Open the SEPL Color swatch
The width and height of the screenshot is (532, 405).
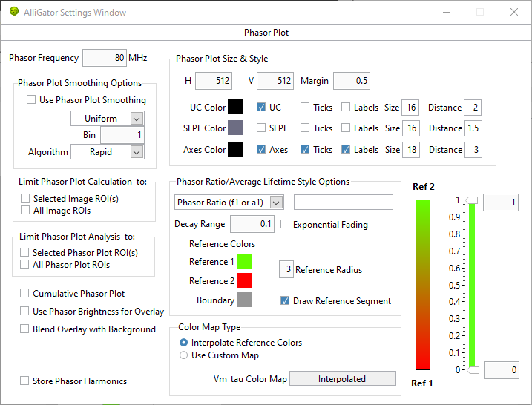coord(235,128)
